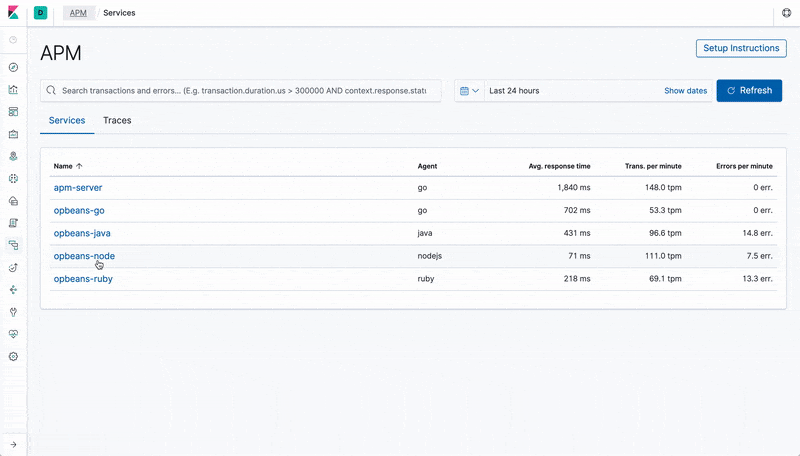The height and width of the screenshot is (456, 800).
Task: Click the APM breadcrumb link
Action: pos(78,13)
